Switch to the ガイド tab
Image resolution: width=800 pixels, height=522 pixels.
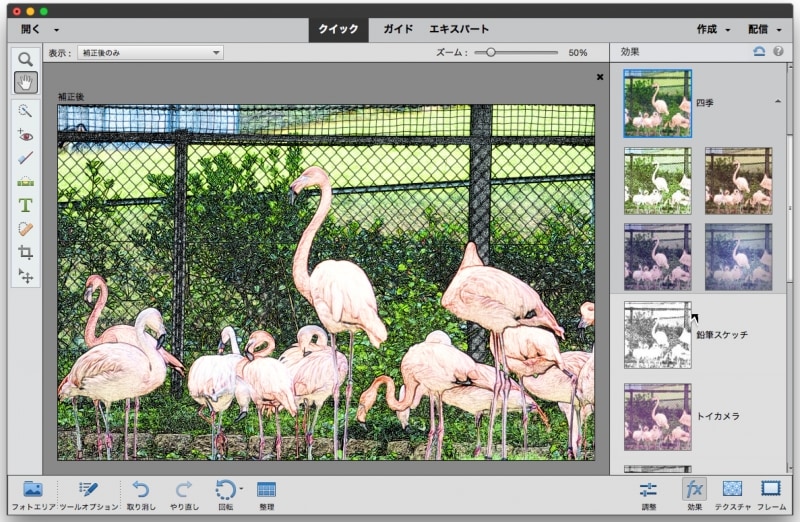click(398, 29)
